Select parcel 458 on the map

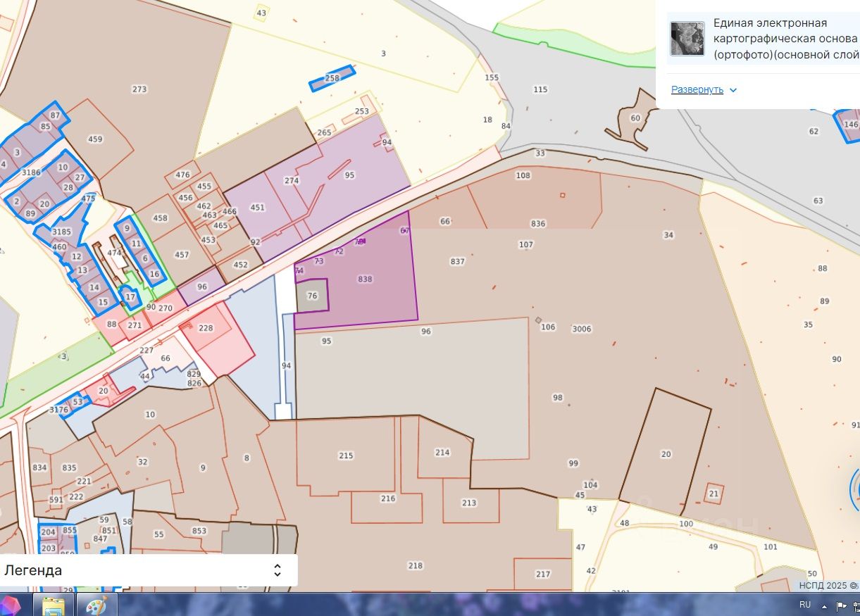pyautogui.click(x=161, y=218)
